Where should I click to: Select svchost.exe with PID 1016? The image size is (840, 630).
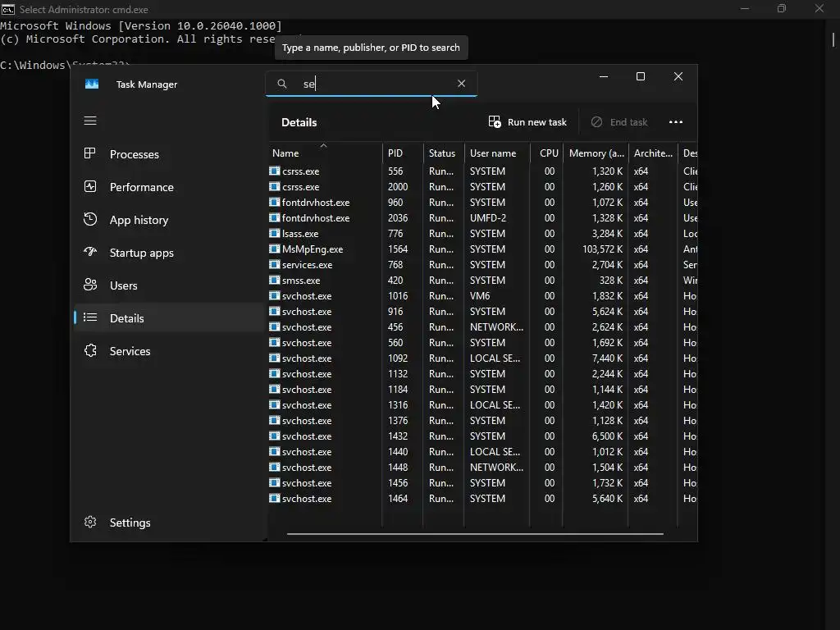tap(482, 295)
